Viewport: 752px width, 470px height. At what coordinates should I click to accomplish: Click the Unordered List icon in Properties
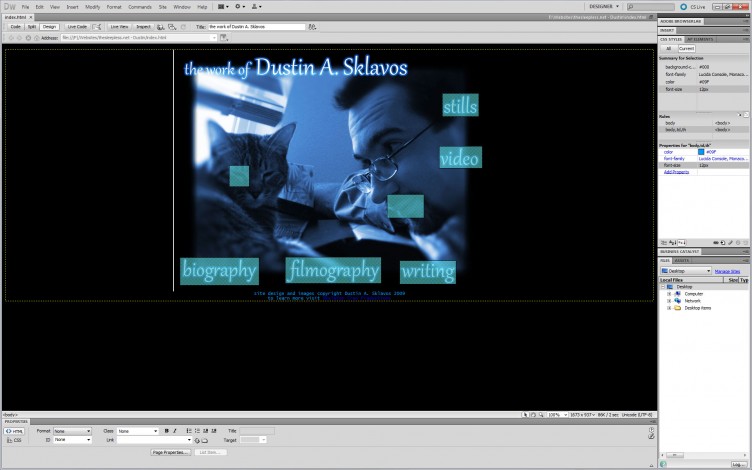tap(189, 431)
